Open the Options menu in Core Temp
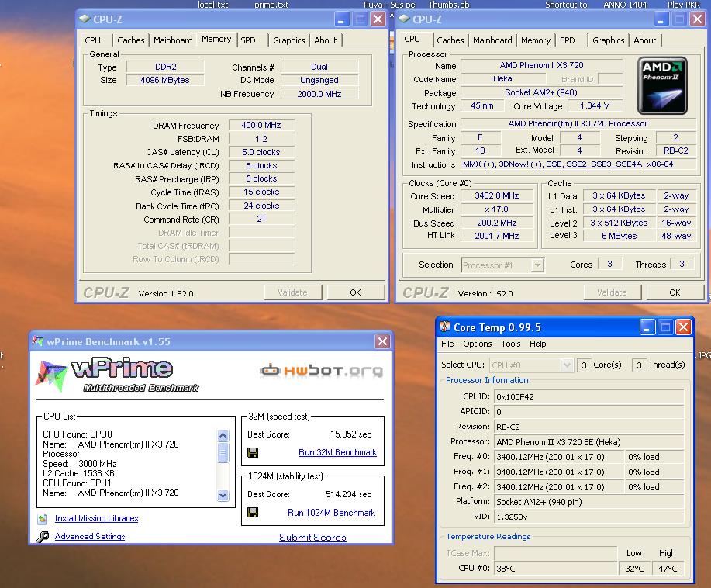 point(477,344)
